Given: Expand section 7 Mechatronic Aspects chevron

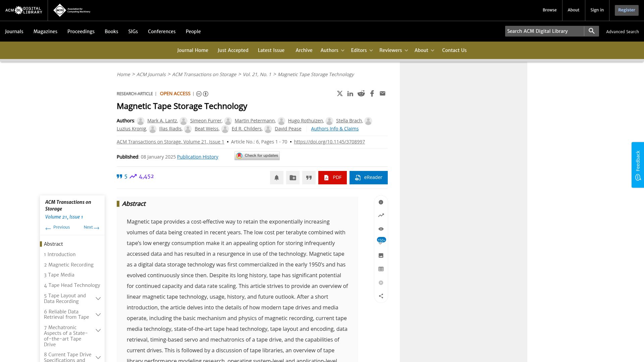Looking at the screenshot, I should coord(98,330).
